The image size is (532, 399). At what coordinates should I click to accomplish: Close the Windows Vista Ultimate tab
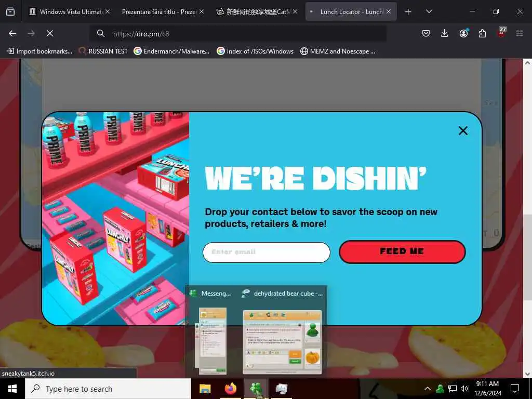pyautogui.click(x=108, y=11)
